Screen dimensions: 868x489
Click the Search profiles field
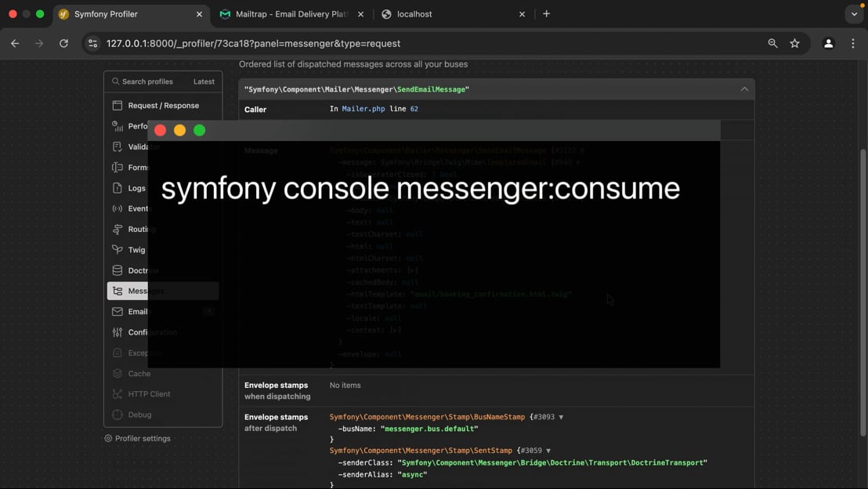pos(147,81)
